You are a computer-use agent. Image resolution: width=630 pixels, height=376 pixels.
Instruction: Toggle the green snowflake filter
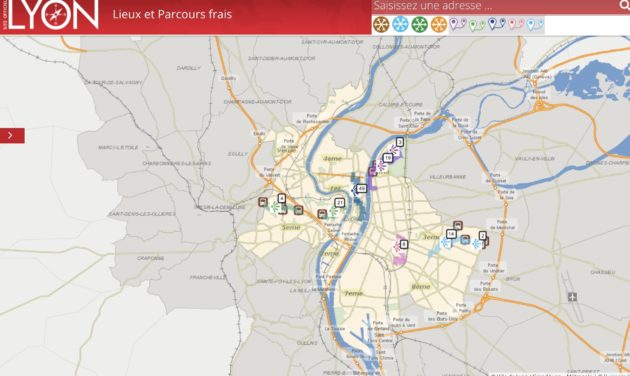(419, 24)
